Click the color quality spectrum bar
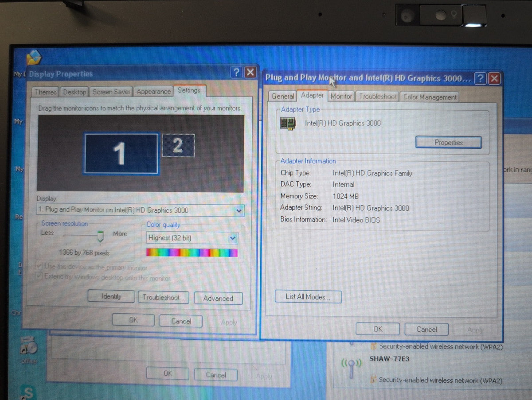 [192, 252]
